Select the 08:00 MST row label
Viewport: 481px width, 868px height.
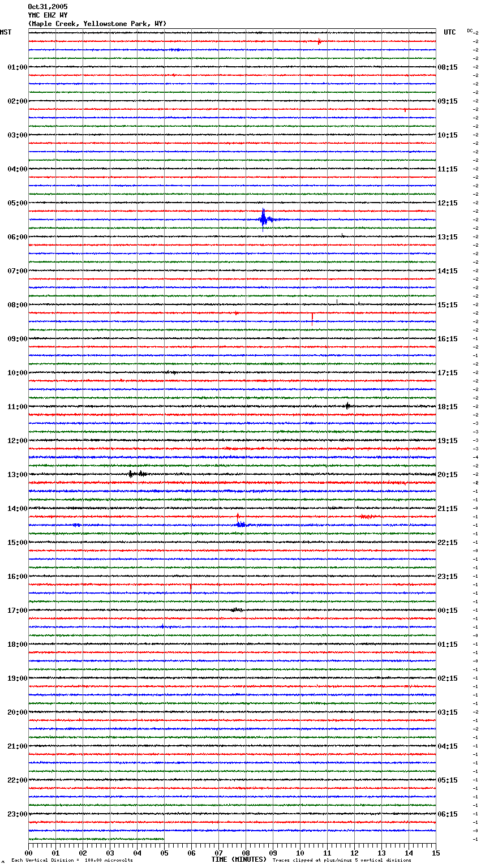click(17, 305)
